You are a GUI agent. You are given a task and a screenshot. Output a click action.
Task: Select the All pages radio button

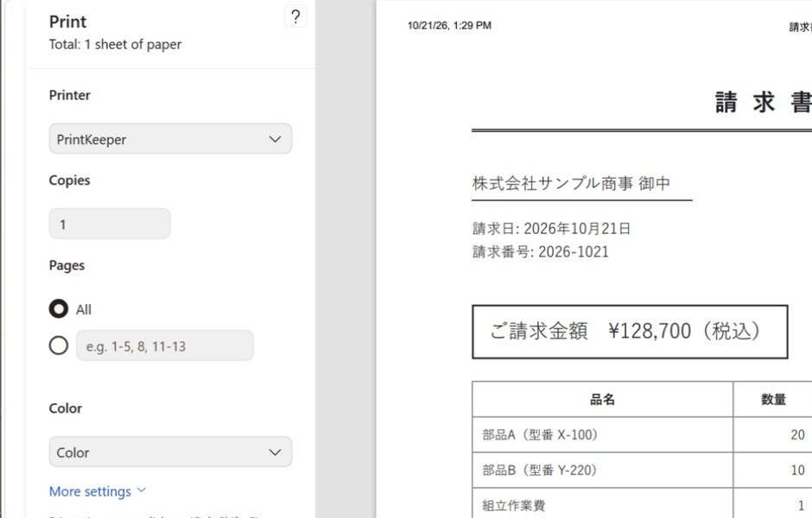pos(59,309)
